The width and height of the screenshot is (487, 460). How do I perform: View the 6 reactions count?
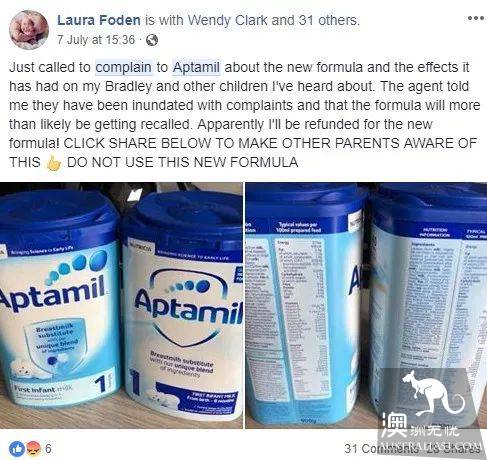coord(48,448)
